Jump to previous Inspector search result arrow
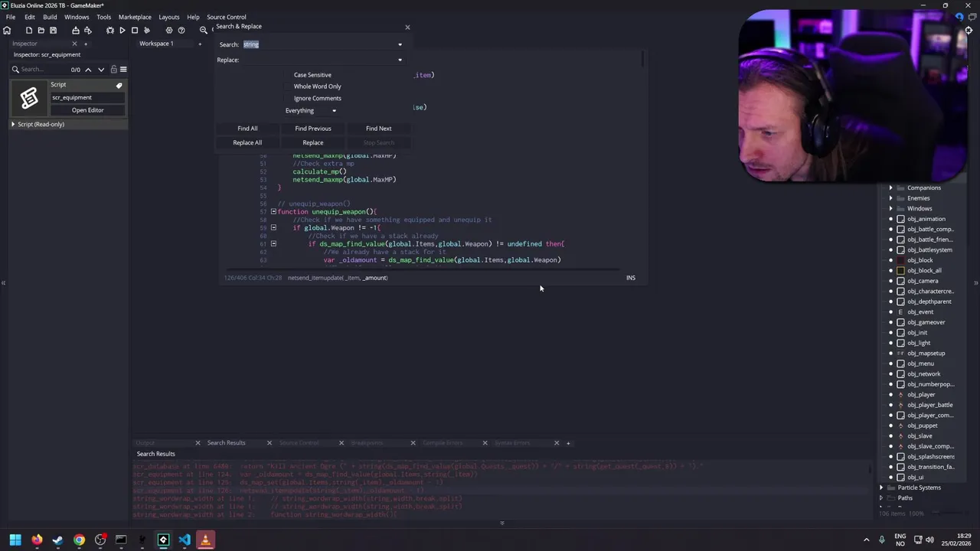The height and width of the screenshot is (551, 980). tap(88, 69)
